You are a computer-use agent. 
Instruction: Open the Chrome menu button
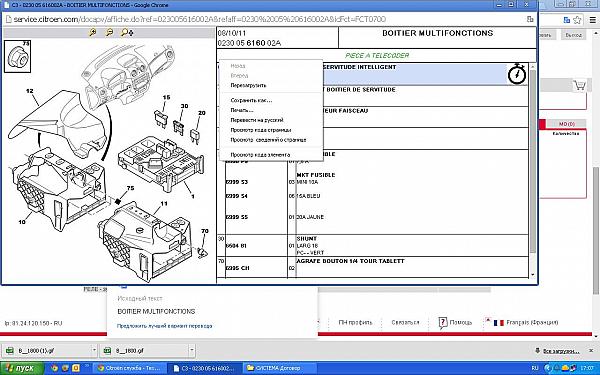pyautogui.click(x=592, y=20)
